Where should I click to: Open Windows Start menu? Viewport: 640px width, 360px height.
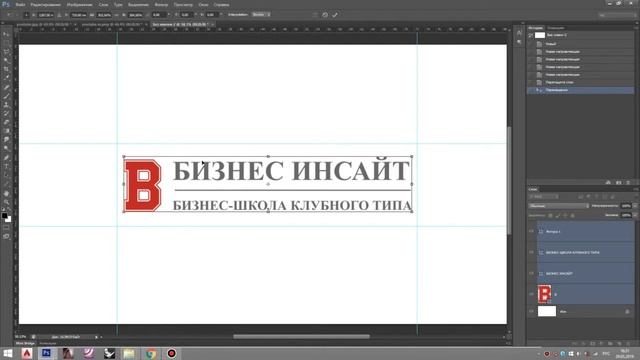pos(8,353)
